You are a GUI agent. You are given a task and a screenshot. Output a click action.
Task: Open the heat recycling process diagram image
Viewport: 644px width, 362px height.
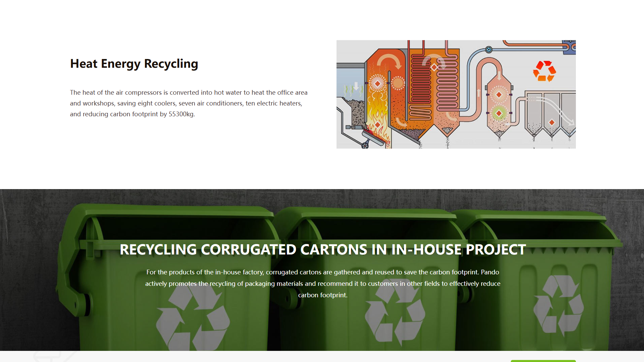pyautogui.click(x=456, y=94)
